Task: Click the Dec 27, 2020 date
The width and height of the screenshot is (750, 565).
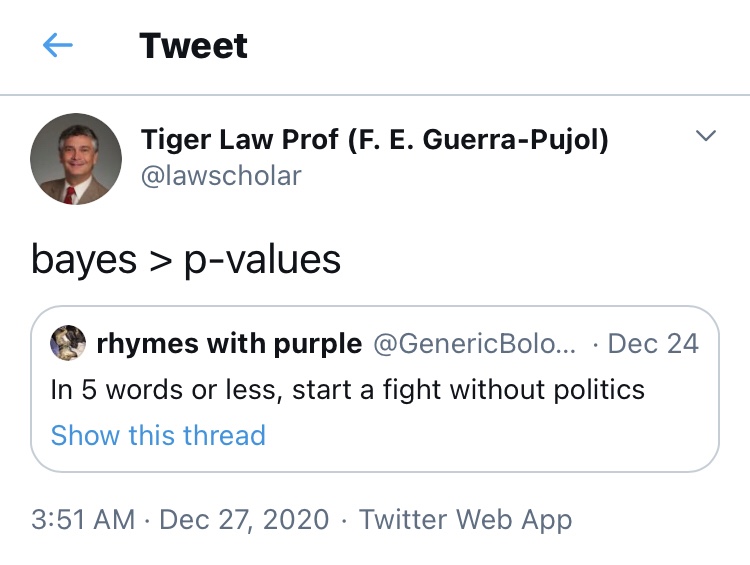Action: (x=244, y=520)
